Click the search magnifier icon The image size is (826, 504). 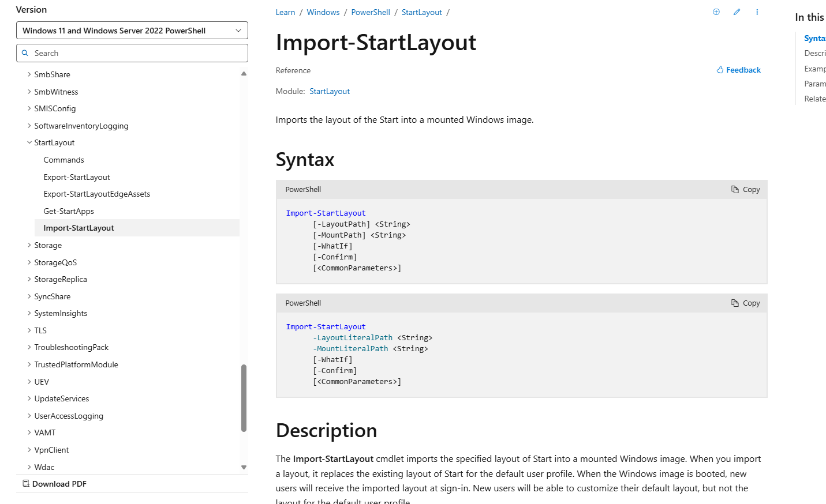(x=25, y=53)
